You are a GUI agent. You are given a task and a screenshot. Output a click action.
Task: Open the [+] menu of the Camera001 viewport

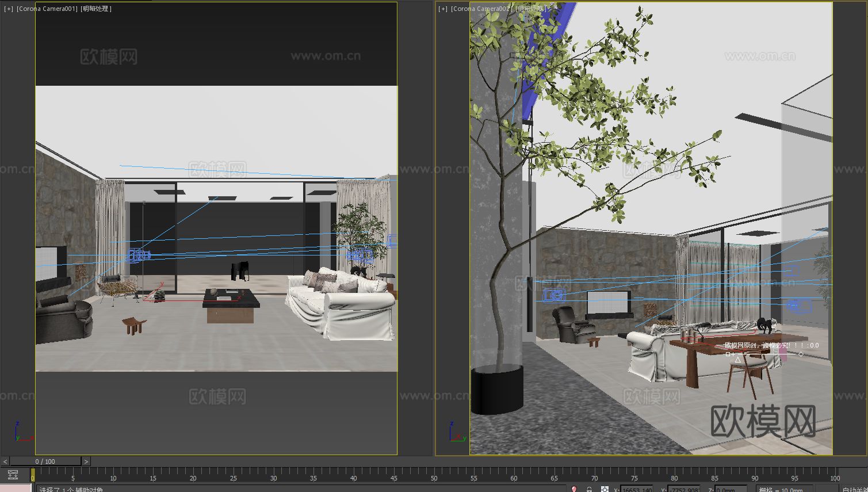point(8,9)
